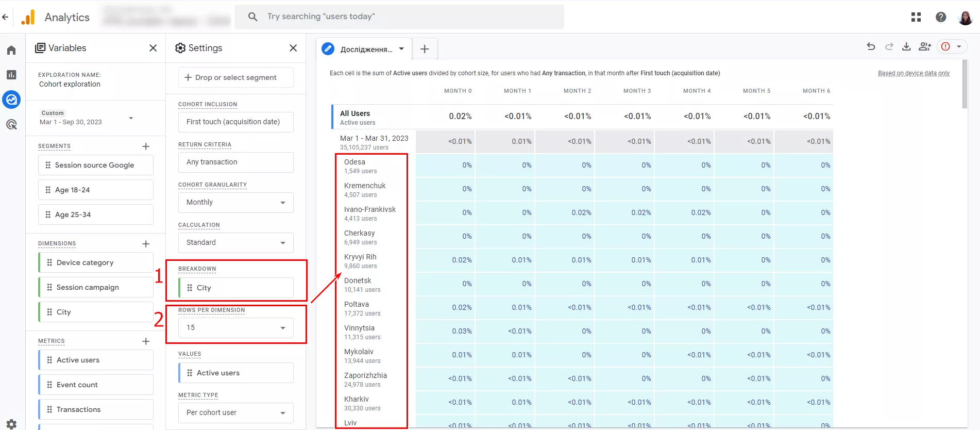Screen dimensions: 980x430
Task: Click the drag handle of City breakdown chip
Action: (x=190, y=288)
